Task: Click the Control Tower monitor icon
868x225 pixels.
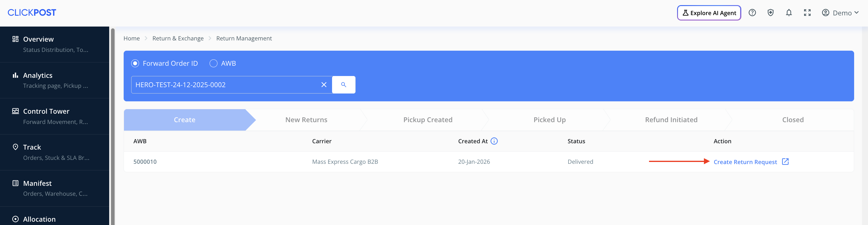Action: (x=15, y=111)
